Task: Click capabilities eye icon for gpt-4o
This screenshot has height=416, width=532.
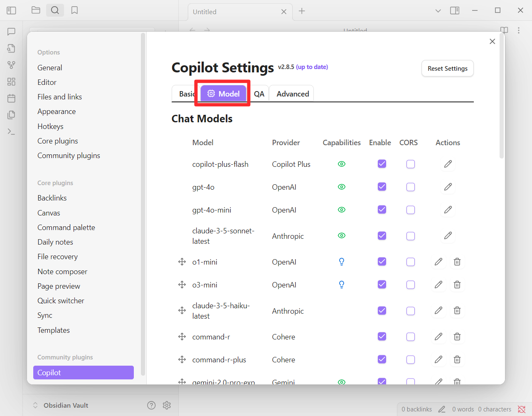Action: [342, 187]
